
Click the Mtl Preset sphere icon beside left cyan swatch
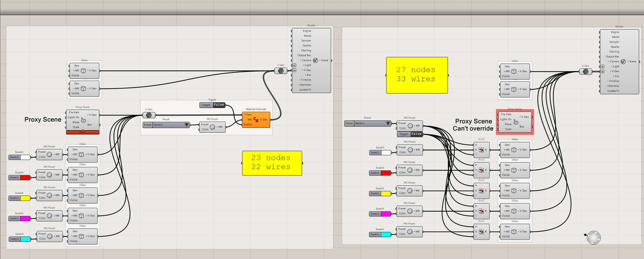click(x=50, y=236)
